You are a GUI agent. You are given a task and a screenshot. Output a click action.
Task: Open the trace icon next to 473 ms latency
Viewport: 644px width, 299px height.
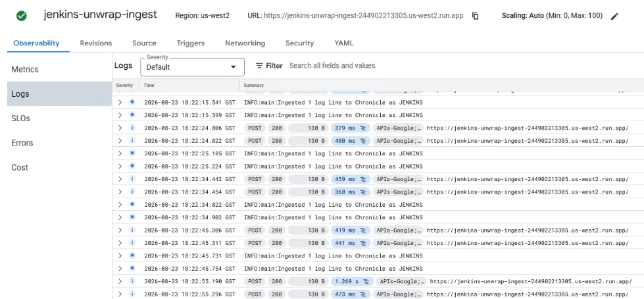click(363, 294)
